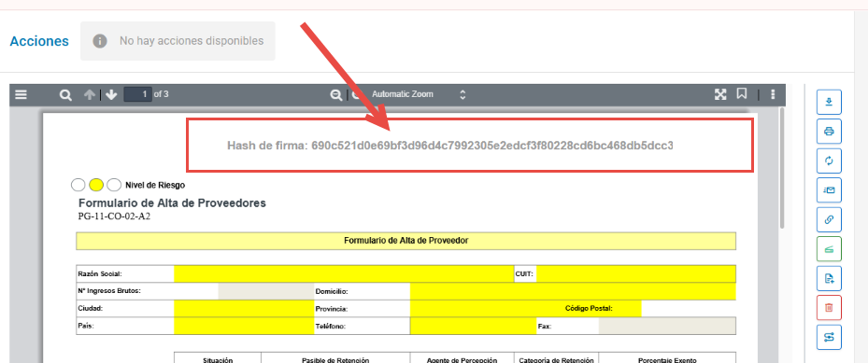Click the Ciudad yellow field
The width and height of the screenshot is (868, 363).
tap(244, 308)
